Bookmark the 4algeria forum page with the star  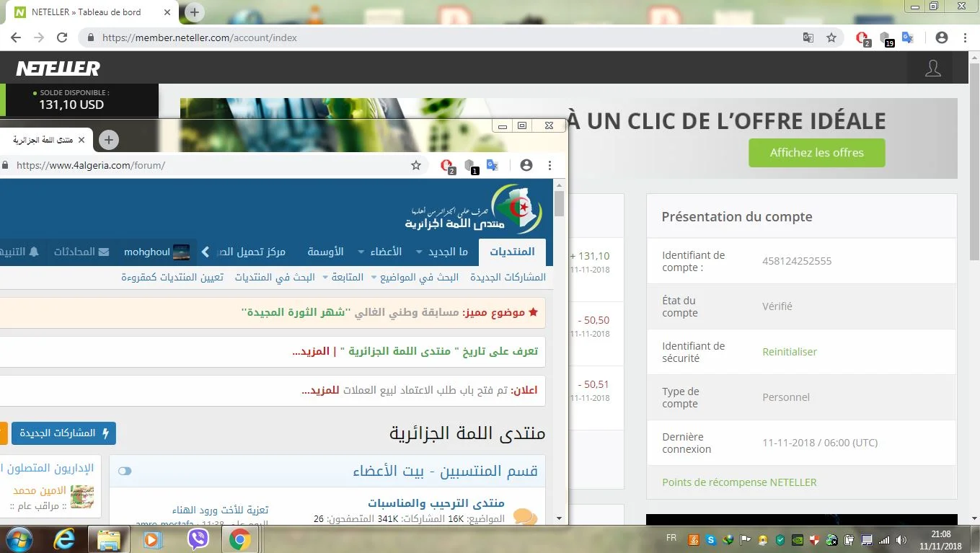(416, 165)
